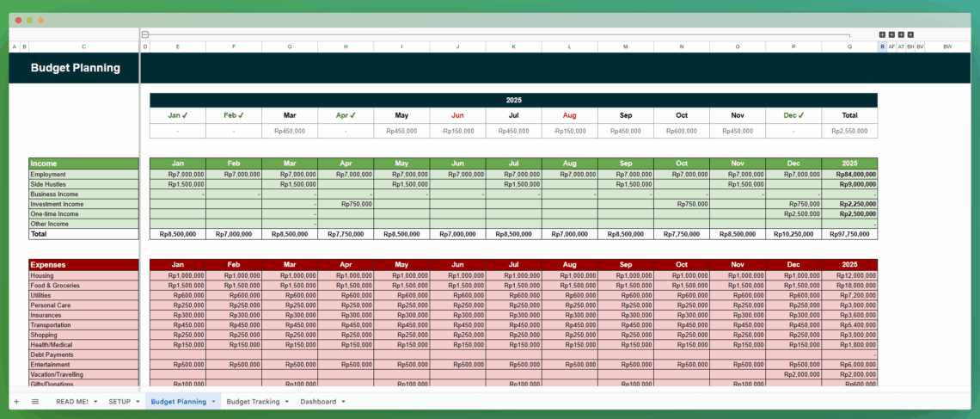Select the 'Feb ✓' summary month cell

click(234, 115)
